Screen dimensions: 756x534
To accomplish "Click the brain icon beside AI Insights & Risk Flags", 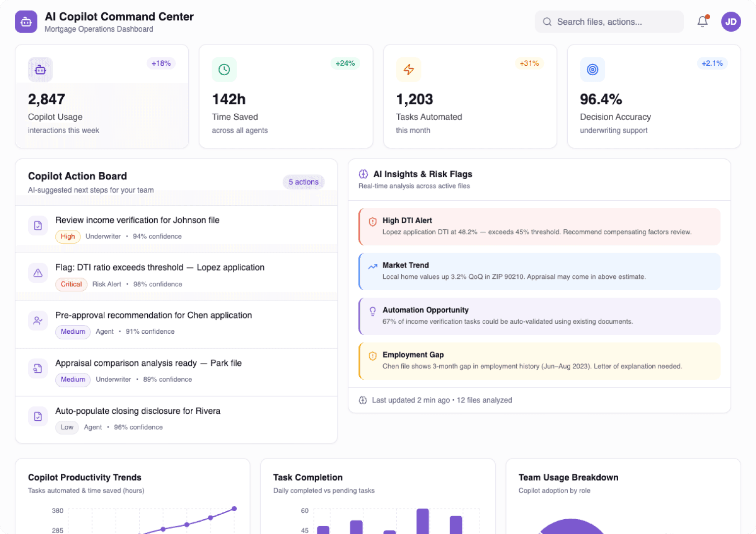I will pos(364,174).
